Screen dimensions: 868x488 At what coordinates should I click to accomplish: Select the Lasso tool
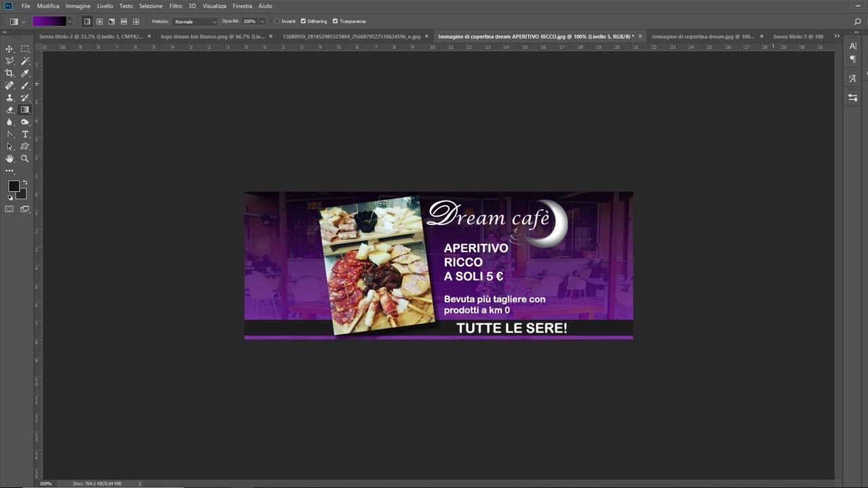click(9, 61)
